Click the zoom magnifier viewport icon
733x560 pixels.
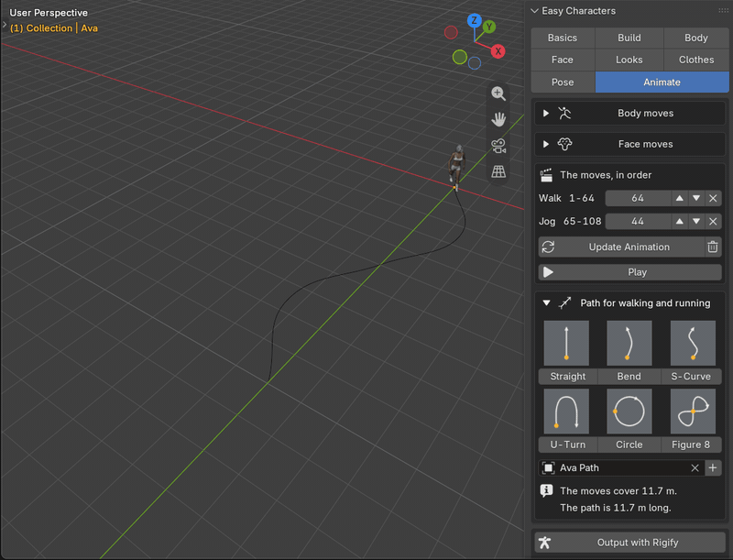[x=498, y=93]
